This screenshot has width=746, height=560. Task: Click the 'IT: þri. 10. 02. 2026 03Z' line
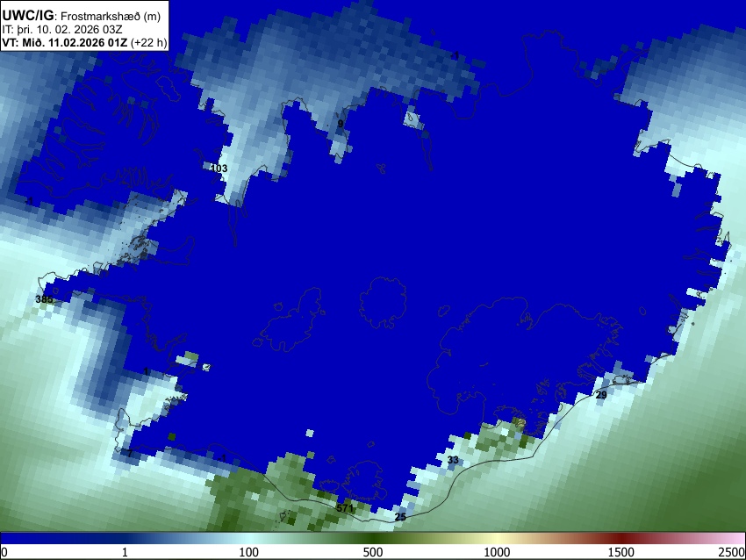(x=61, y=30)
